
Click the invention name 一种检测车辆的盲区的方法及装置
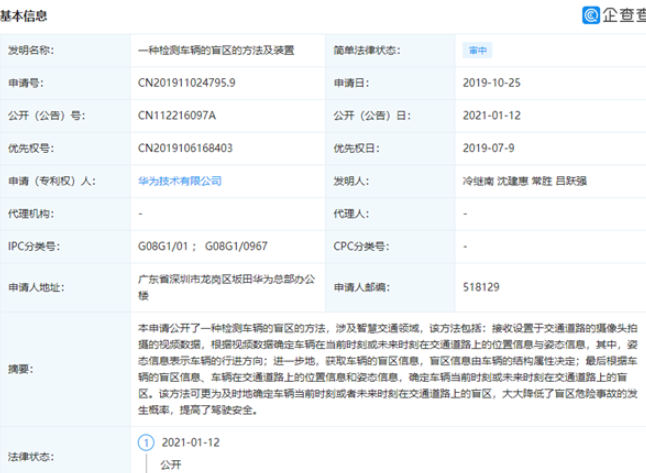coord(216,50)
